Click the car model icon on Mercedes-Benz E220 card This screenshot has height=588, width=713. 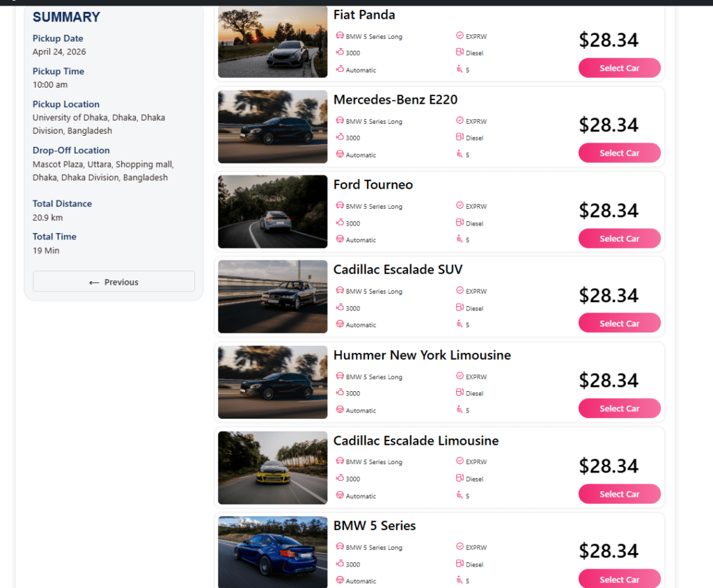[x=340, y=120]
